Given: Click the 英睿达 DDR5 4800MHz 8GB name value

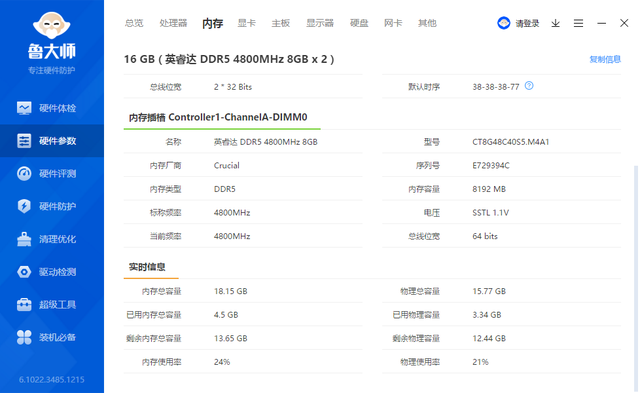Looking at the screenshot, I should [266, 142].
